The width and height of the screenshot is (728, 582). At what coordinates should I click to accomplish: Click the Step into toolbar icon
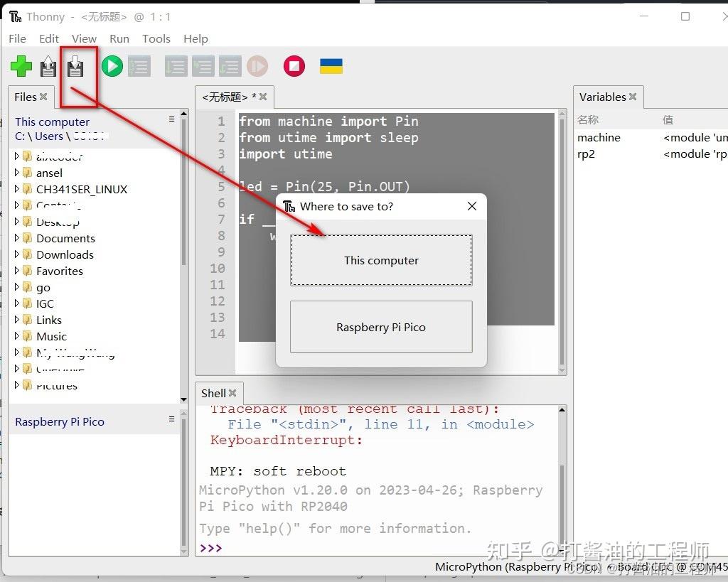[x=203, y=66]
